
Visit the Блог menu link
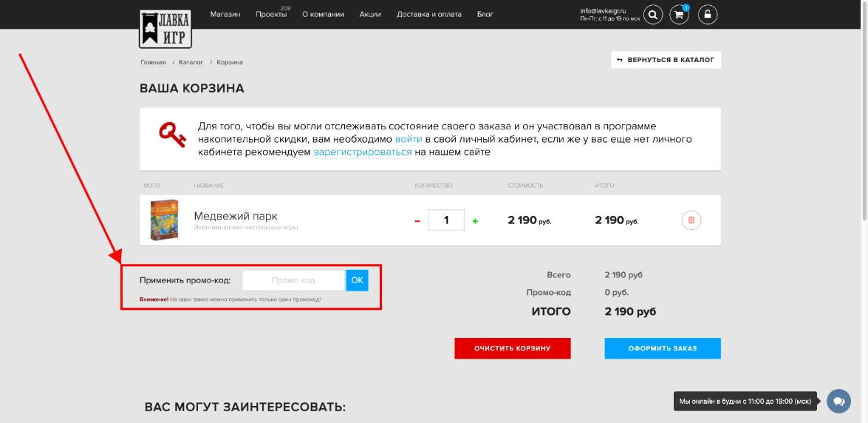coord(485,14)
